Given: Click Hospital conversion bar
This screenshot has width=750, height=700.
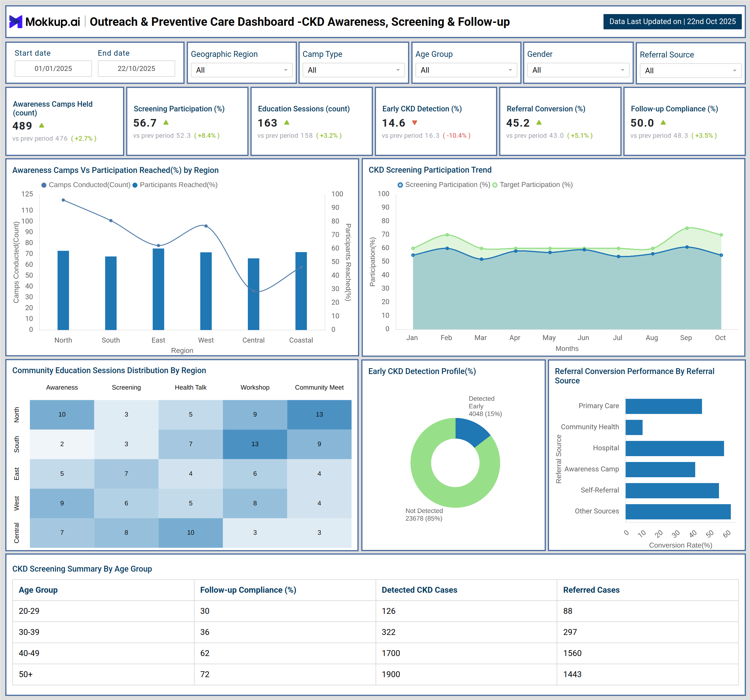Looking at the screenshot, I should 675,448.
